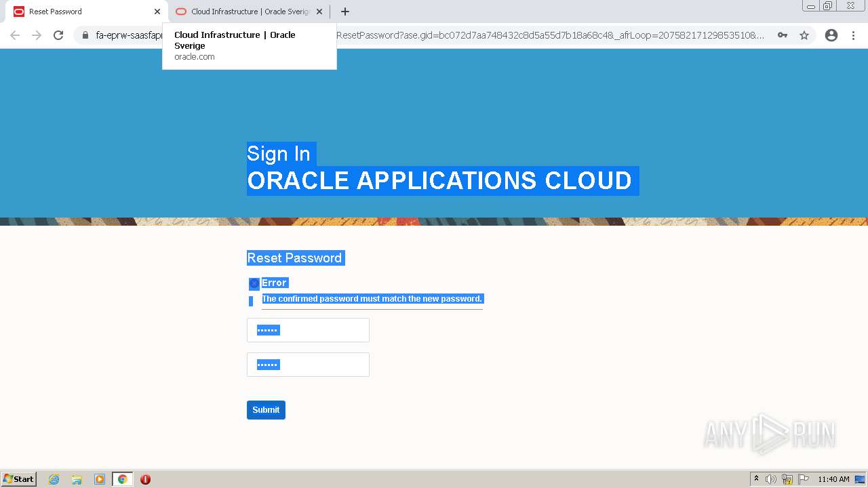The width and height of the screenshot is (868, 488).
Task: Reload the current page
Action: [x=58, y=35]
